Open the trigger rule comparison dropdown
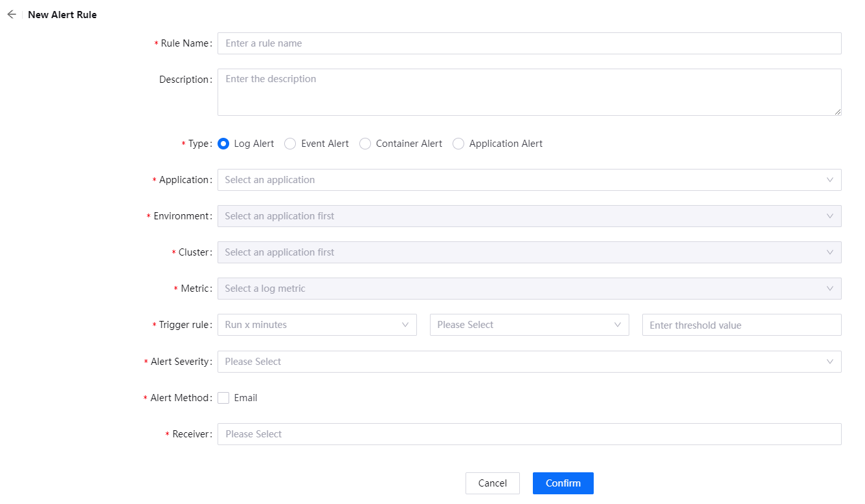The width and height of the screenshot is (865, 504). tap(529, 325)
